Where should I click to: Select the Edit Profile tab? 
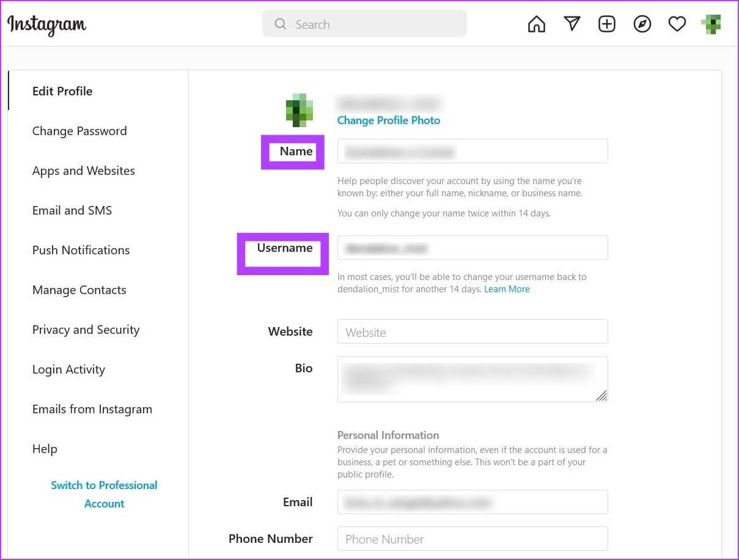(x=62, y=91)
